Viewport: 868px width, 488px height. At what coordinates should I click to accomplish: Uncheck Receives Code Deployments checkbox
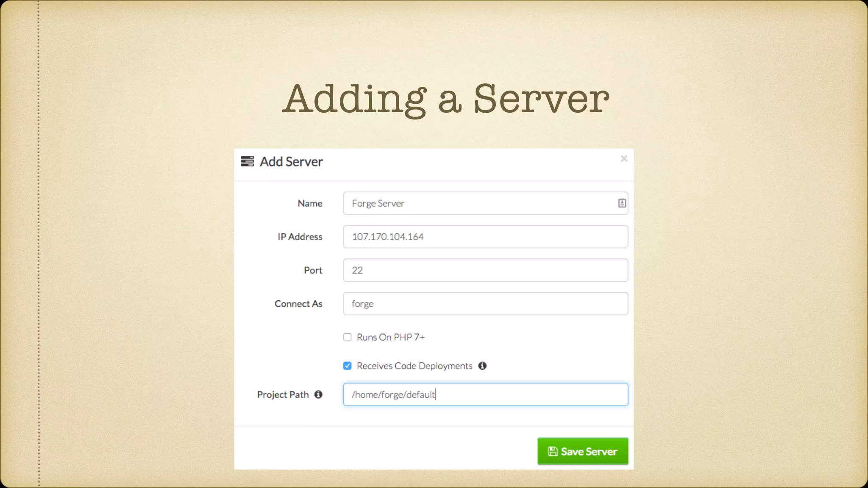pos(348,366)
